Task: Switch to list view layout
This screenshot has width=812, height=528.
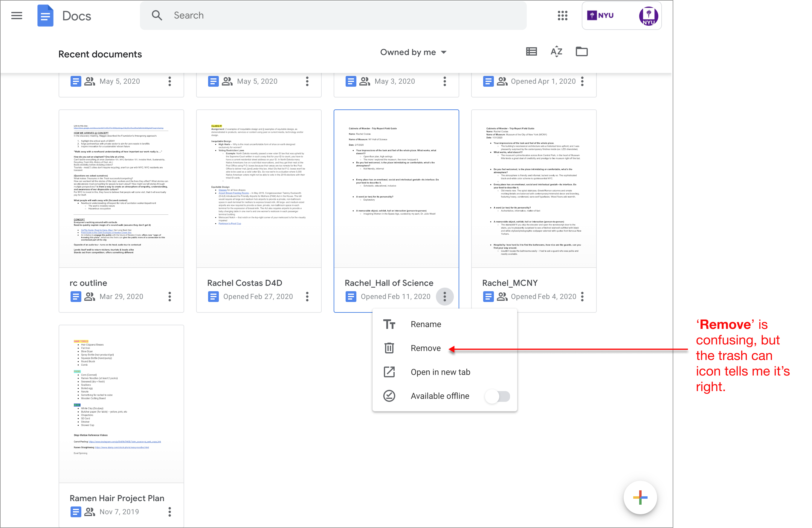Action: point(531,52)
